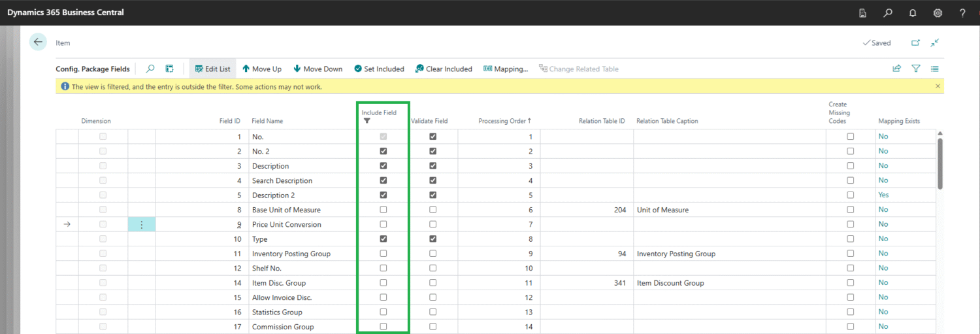Click the share icon in list toolbar
Image resolution: width=980 pixels, height=334 pixels.
coord(897,69)
